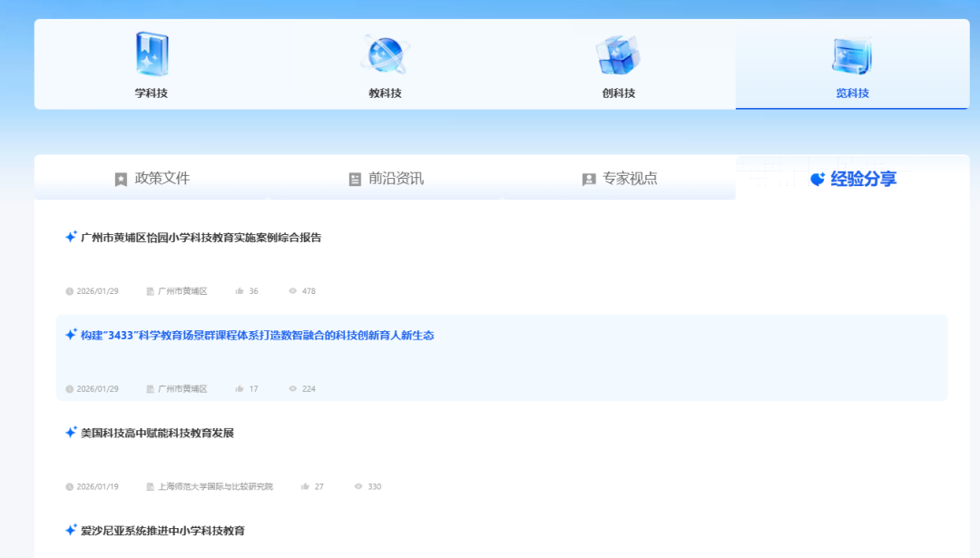The height and width of the screenshot is (558, 980).
Task: Click the source icon in 怡园小学 article row
Action: pyautogui.click(x=150, y=291)
